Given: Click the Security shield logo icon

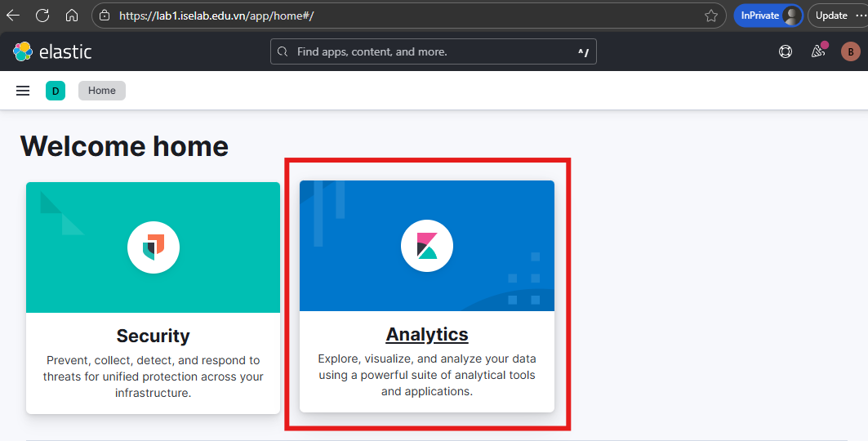Looking at the screenshot, I should coord(154,246).
